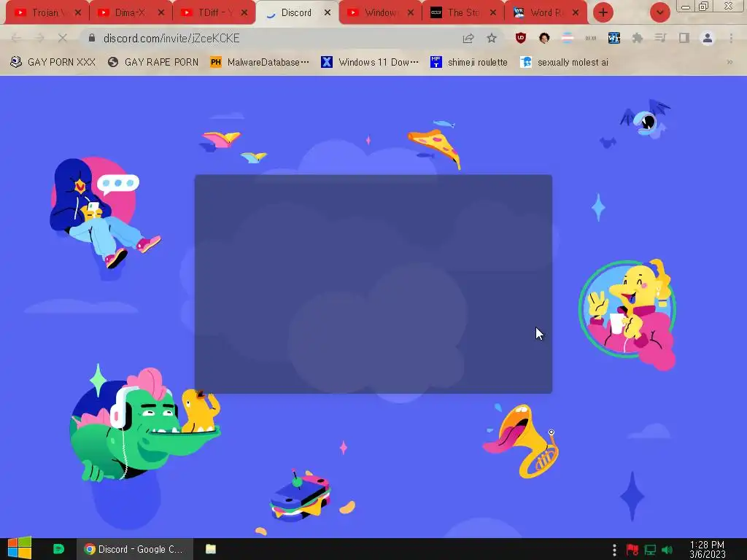
Task: Open the network tray icon
Action: pyautogui.click(x=650, y=550)
